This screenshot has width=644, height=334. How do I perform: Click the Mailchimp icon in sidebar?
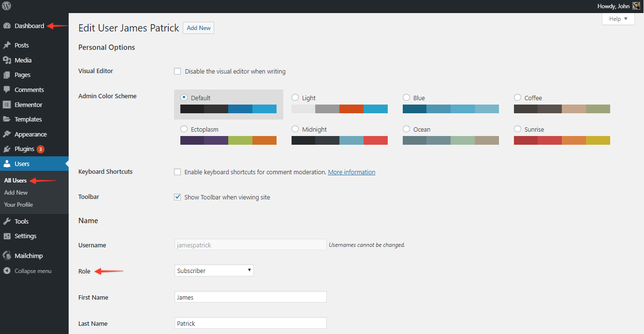(7, 256)
